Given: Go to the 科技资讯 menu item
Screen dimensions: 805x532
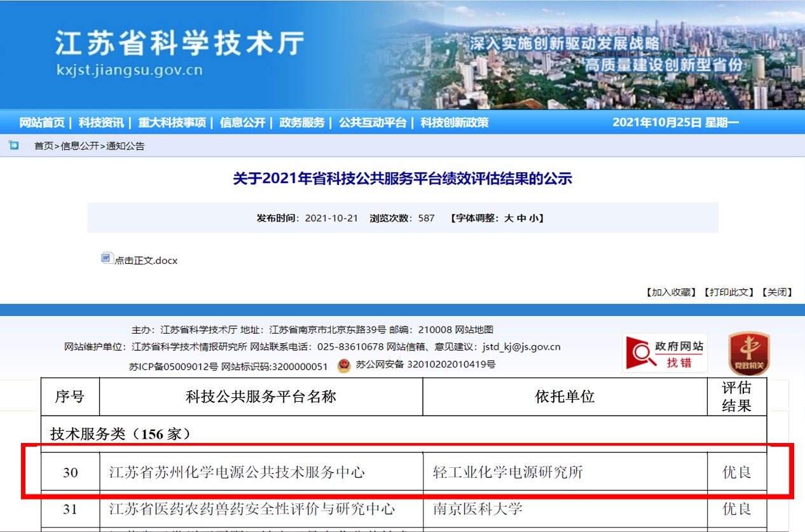Looking at the screenshot, I should 101,123.
